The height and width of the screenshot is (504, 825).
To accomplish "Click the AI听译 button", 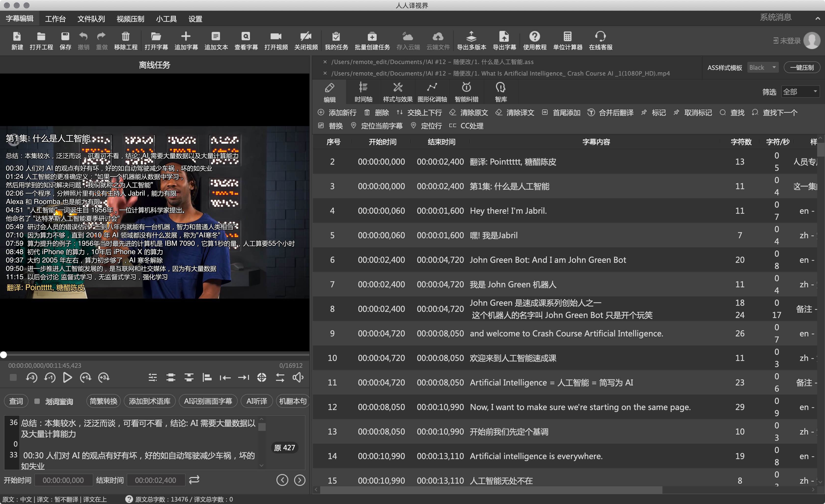I will click(257, 401).
